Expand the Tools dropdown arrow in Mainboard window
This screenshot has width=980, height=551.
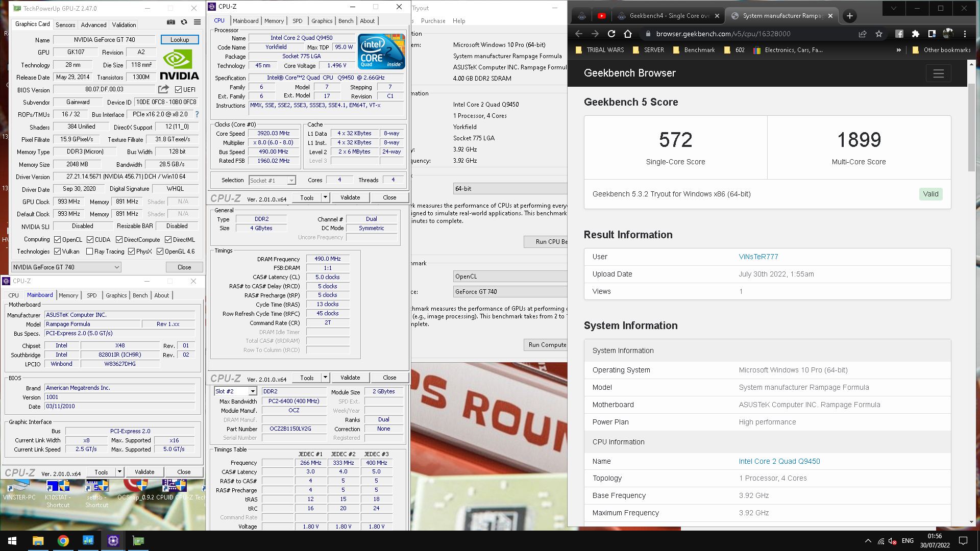coord(119,472)
